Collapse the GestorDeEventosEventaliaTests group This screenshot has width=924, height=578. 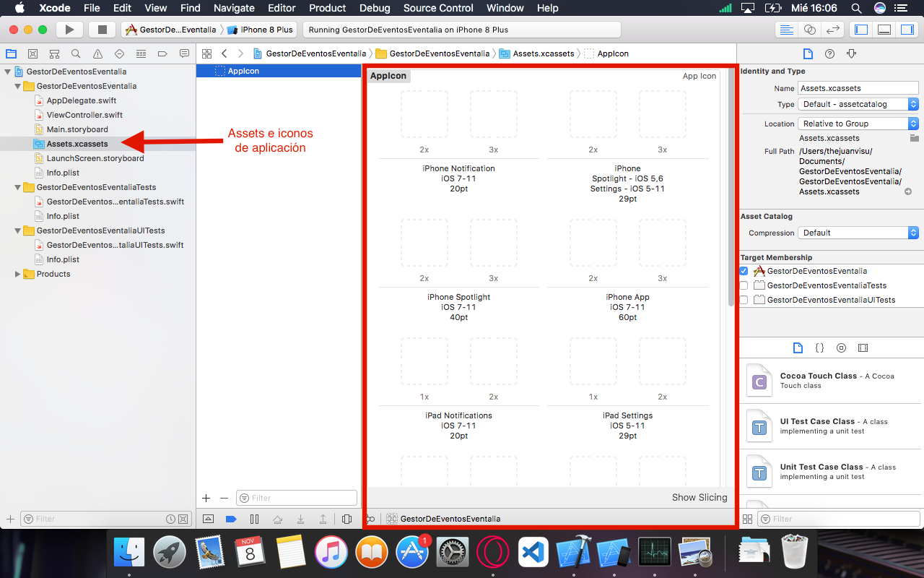[x=18, y=187]
